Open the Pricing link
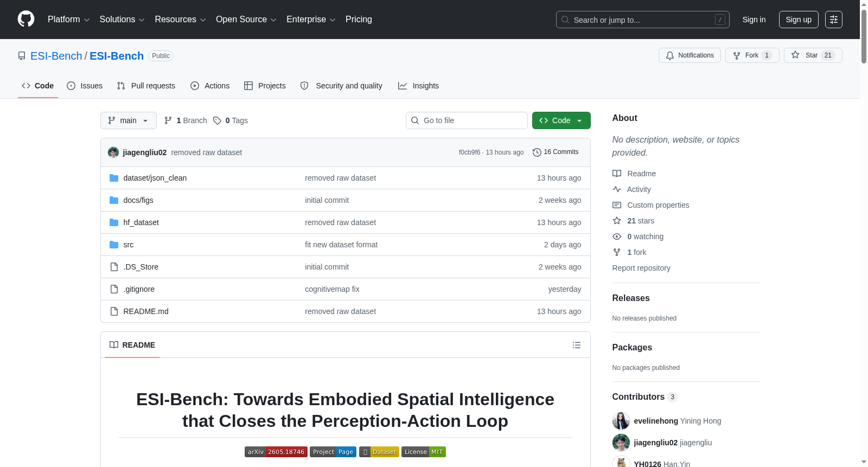This screenshot has width=868, height=467. pyautogui.click(x=359, y=20)
